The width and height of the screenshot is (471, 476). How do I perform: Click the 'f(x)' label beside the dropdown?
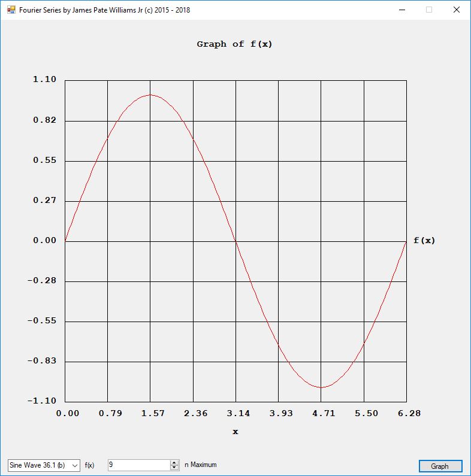coord(89,465)
